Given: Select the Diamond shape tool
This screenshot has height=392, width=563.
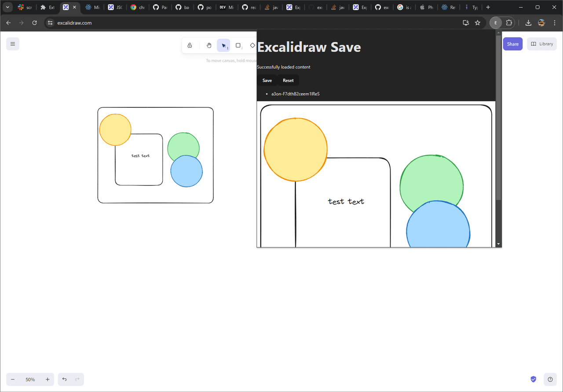Looking at the screenshot, I should pyautogui.click(x=252, y=45).
